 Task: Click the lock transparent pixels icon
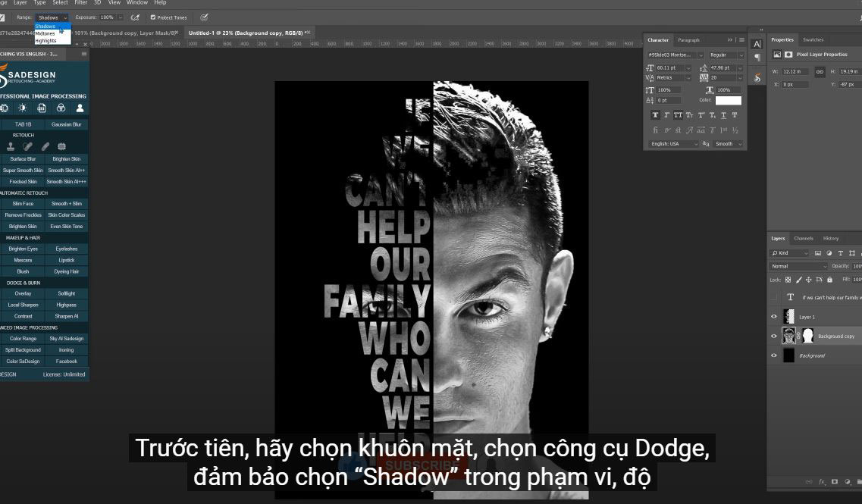coord(788,280)
